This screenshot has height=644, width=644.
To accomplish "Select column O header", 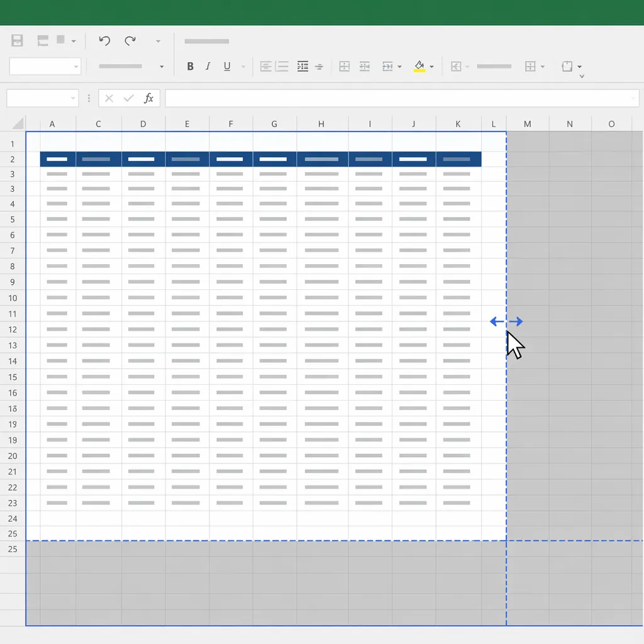I will 611,124.
